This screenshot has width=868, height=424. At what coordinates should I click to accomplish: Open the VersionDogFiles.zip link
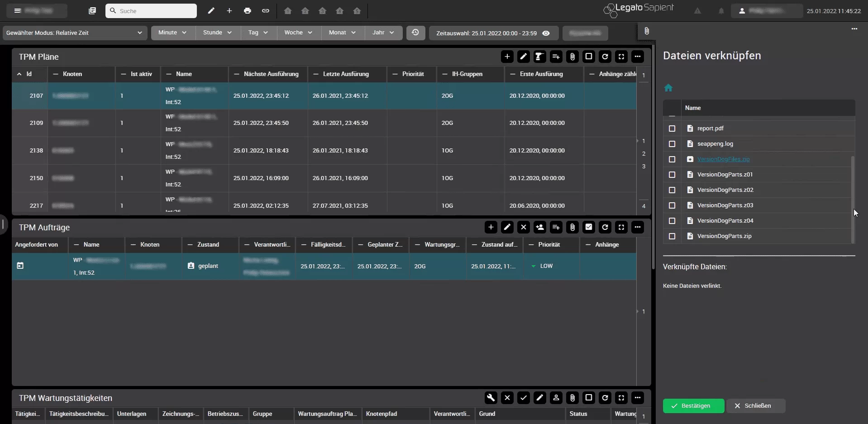tap(723, 159)
